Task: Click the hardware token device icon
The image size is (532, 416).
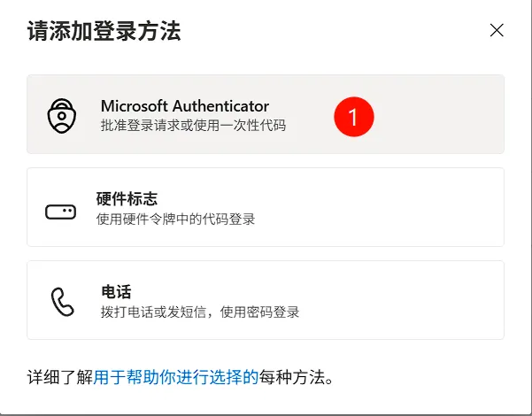Action: tap(61, 211)
